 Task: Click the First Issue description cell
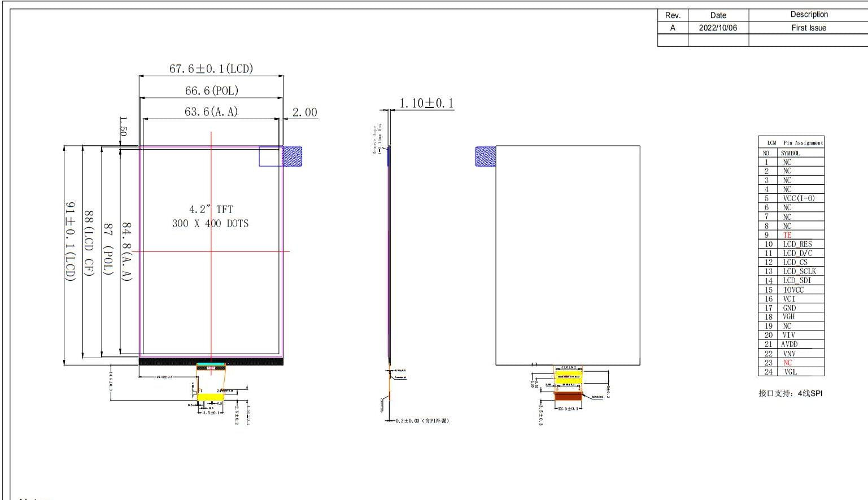pos(808,28)
